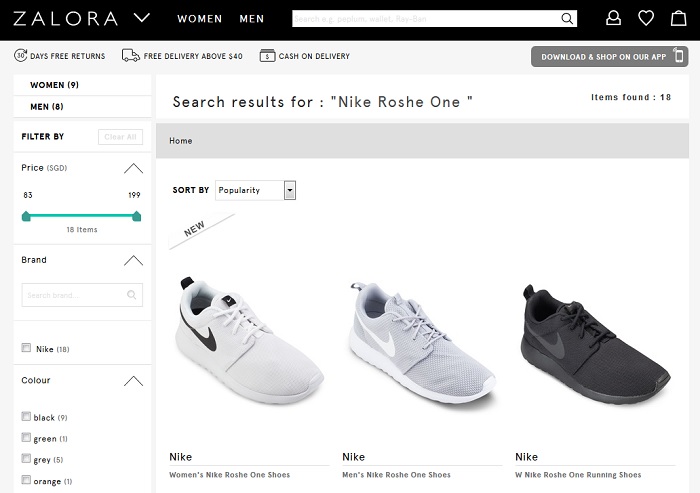Open the WOMEN menu

[200, 19]
